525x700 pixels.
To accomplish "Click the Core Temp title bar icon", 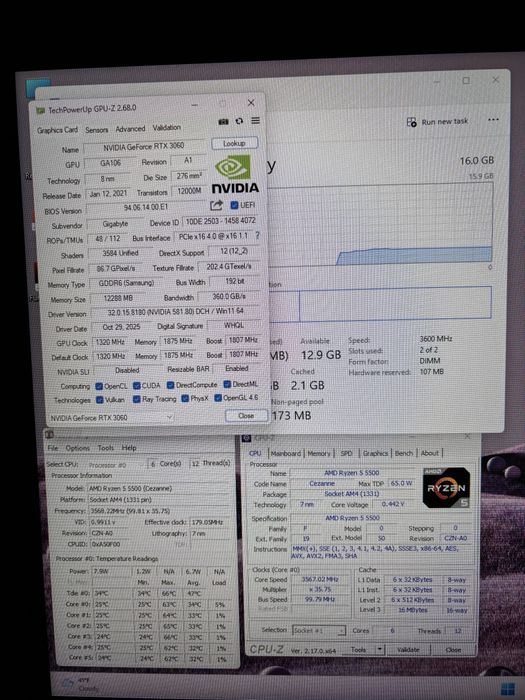I will (x=49, y=434).
